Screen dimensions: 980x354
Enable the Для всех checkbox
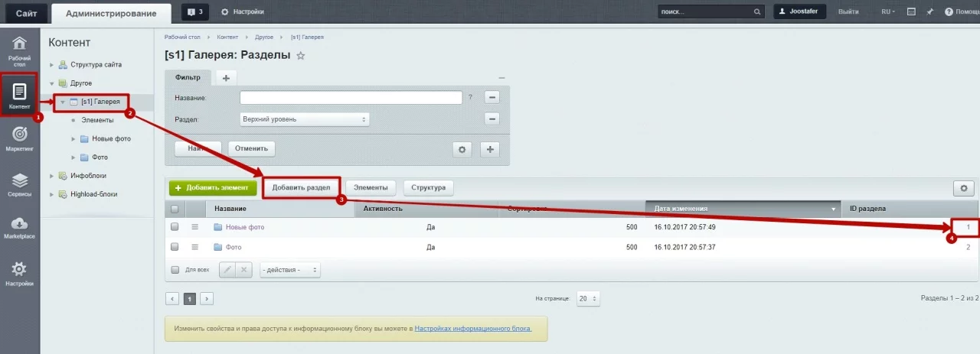pos(175,270)
